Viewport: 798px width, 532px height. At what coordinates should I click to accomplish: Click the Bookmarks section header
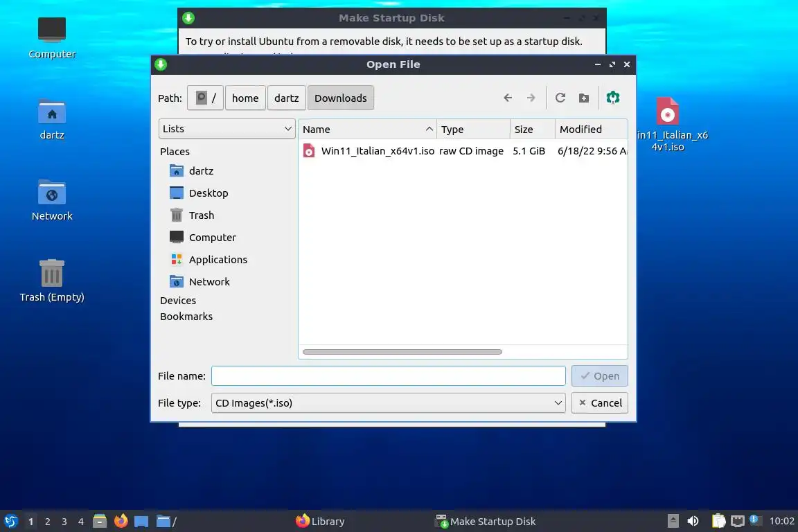[x=186, y=316]
